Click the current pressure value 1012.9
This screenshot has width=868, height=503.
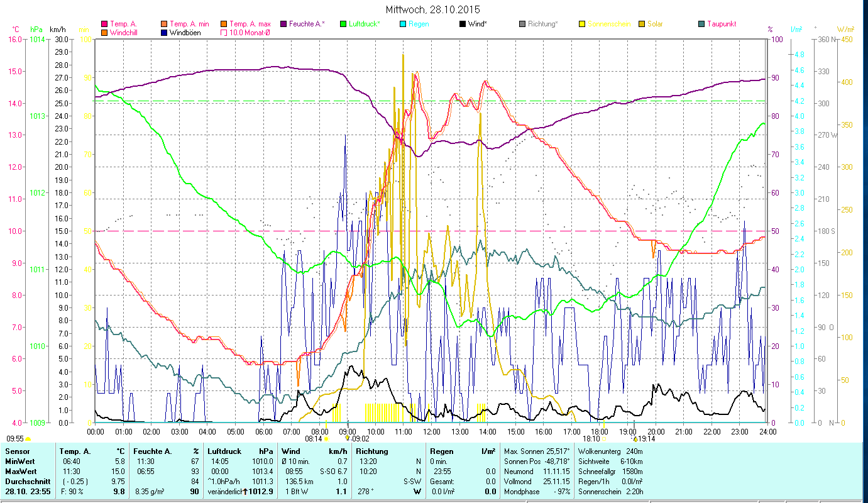coord(261,491)
